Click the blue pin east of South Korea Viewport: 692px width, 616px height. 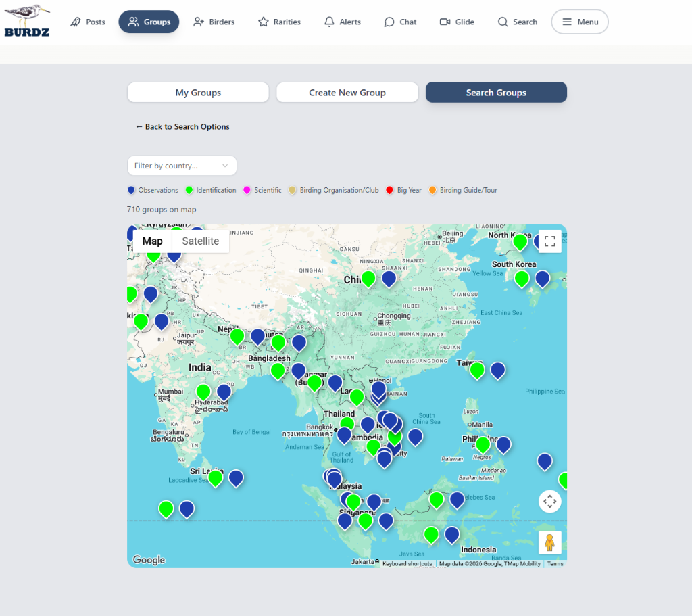tap(543, 279)
